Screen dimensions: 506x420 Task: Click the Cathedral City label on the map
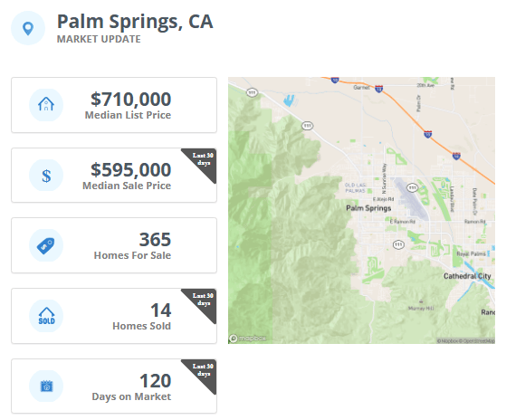tap(467, 276)
